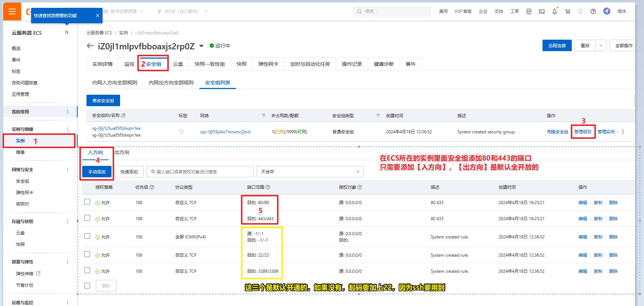Screen dimensions: 644x306
Task: Open more actions dots in security group row
Action: [x=623, y=132]
